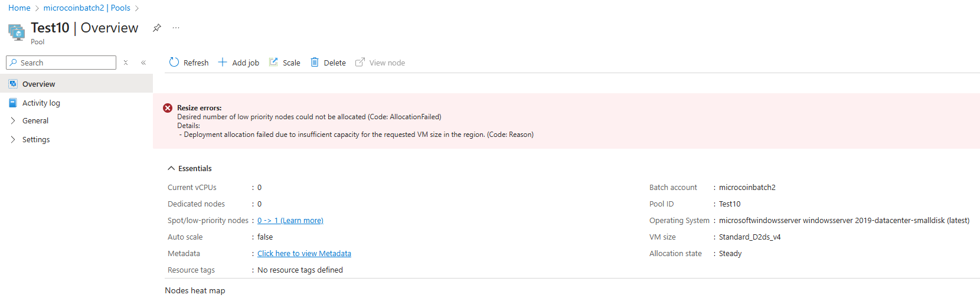Click the View node toolbar button
The image size is (980, 298).
380,63
